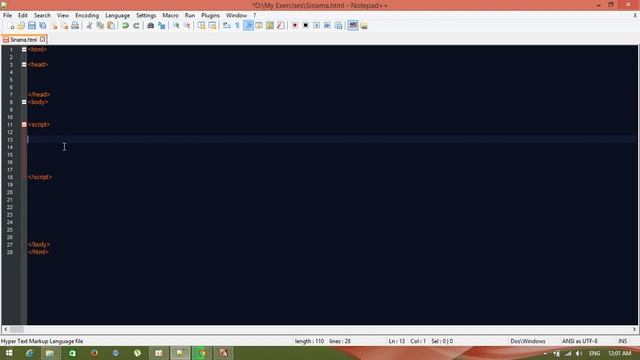This screenshot has height=360, width=640.
Task: Open the Replace dialog from the toolbar
Action: pyautogui.click(x=162, y=26)
